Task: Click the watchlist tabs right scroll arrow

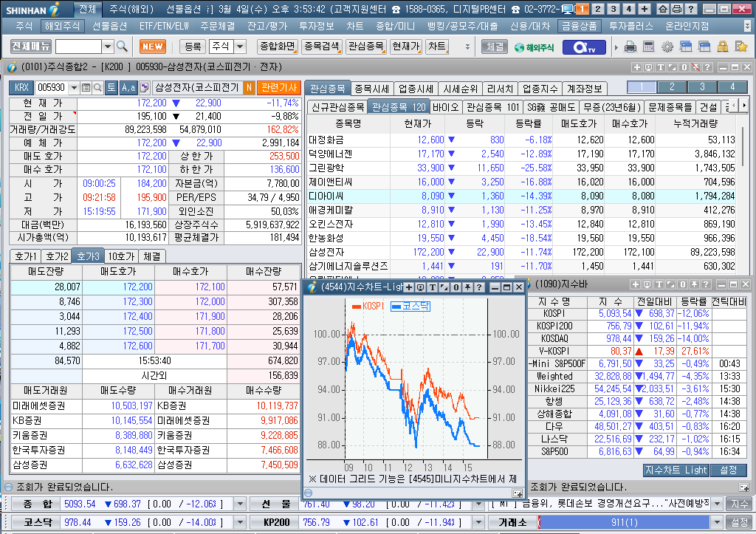Action: [x=744, y=105]
